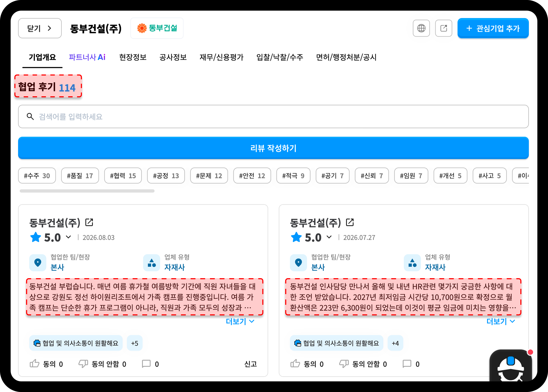The width and height of the screenshot is (548, 392).
Task: Click 본사 on the 2026.08.03 review
Action: pos(57,267)
